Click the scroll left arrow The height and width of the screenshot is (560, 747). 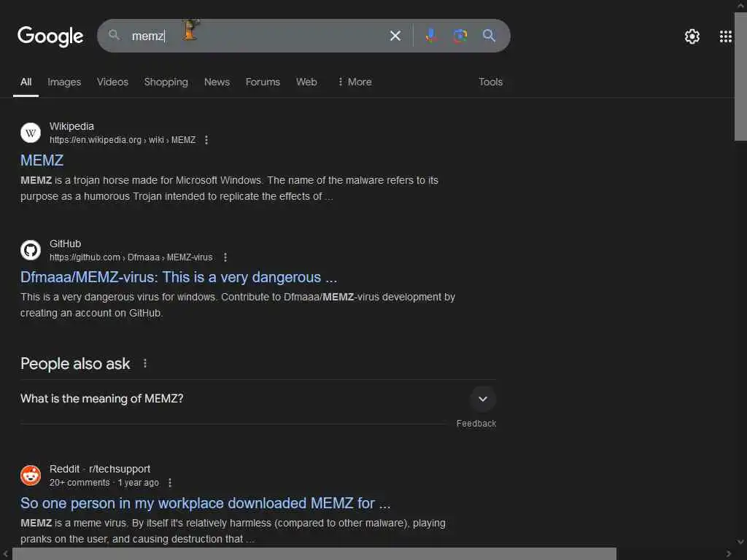(5, 554)
